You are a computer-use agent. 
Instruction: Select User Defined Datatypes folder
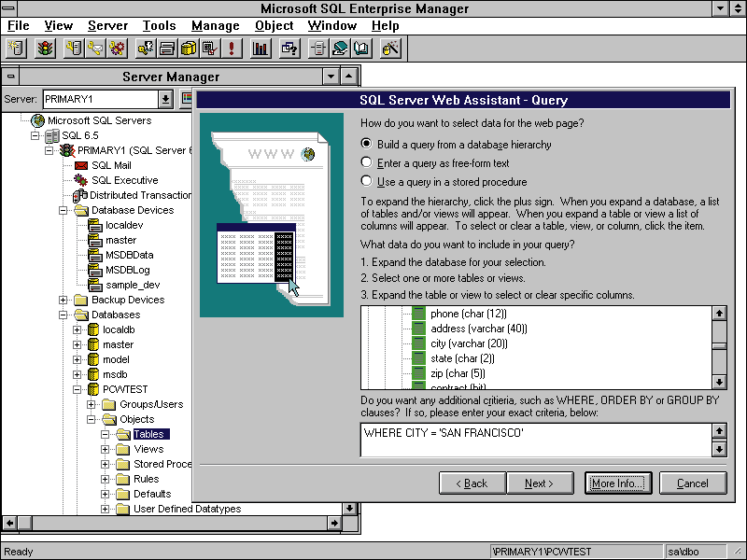[188, 509]
